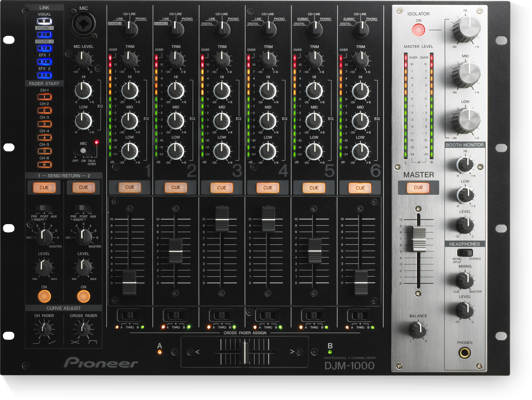Click the crossfader handle

[245, 353]
